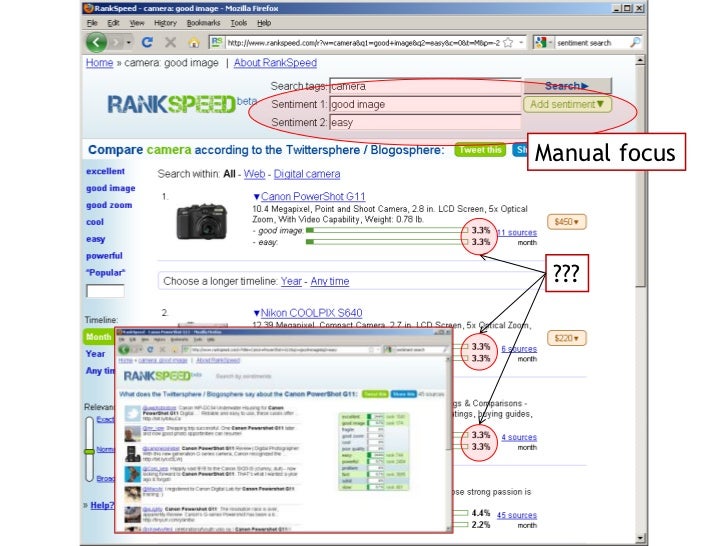The height and width of the screenshot is (546, 728).
Task: Open the History menu
Action: click(x=165, y=23)
